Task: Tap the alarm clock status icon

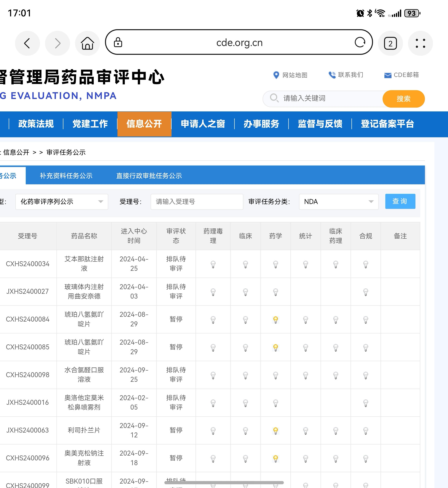Action: (360, 13)
